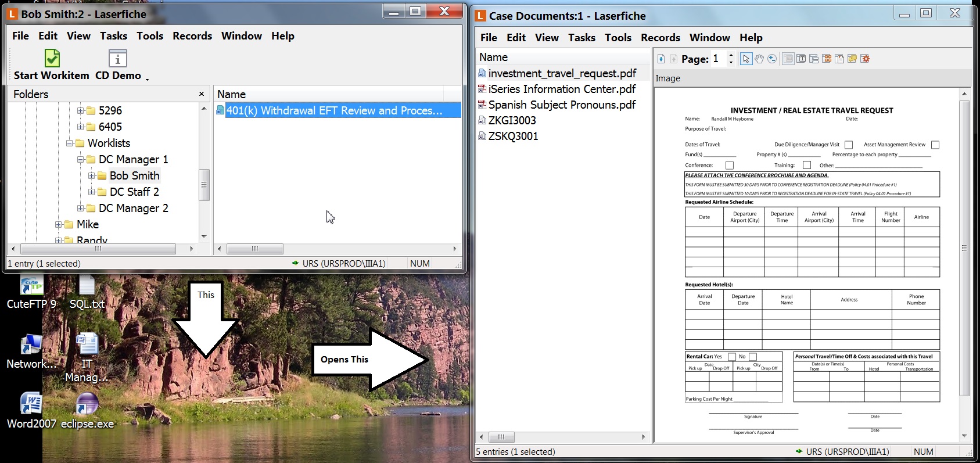This screenshot has width=980, height=463.
Task: Open toolbar overflow arrow beside CD Demo
Action: tap(147, 78)
